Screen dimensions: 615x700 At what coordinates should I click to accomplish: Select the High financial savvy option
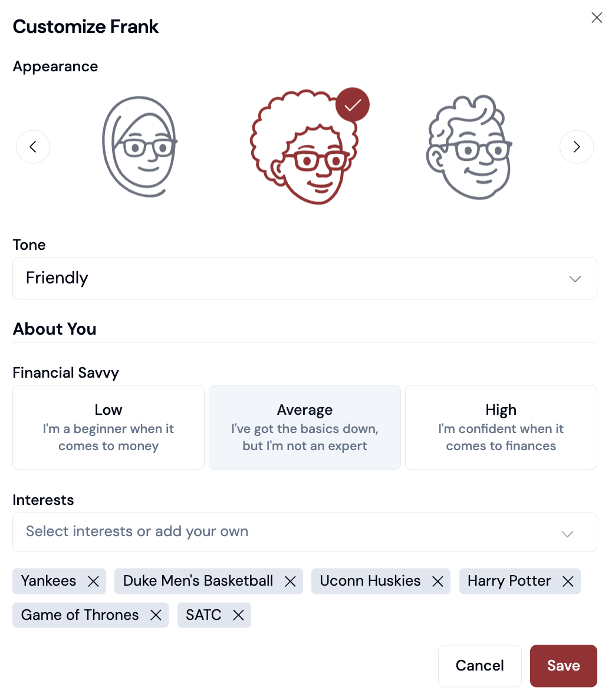[501, 427]
